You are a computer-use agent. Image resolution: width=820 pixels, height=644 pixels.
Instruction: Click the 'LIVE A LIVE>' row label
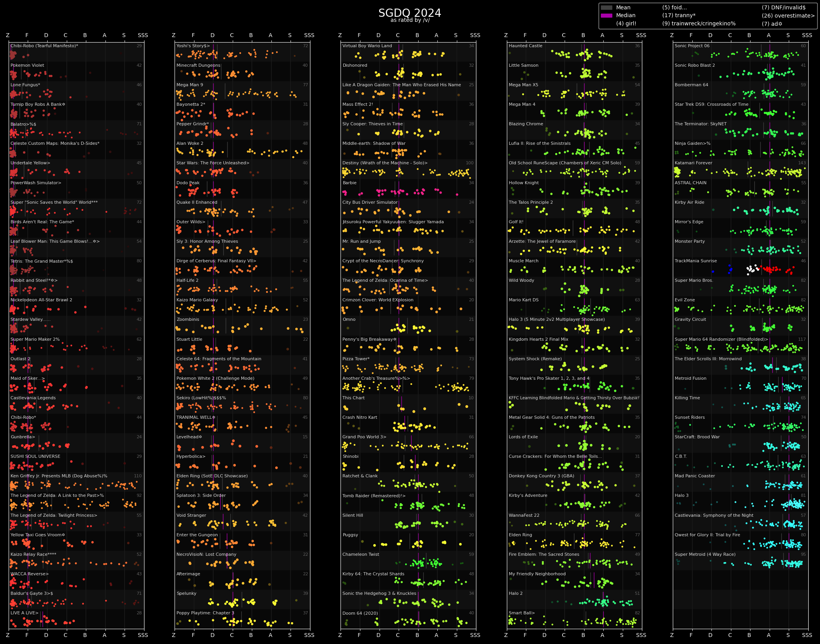25,613
